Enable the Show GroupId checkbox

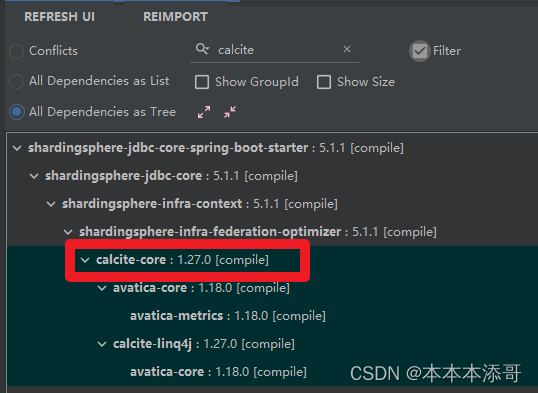click(202, 82)
